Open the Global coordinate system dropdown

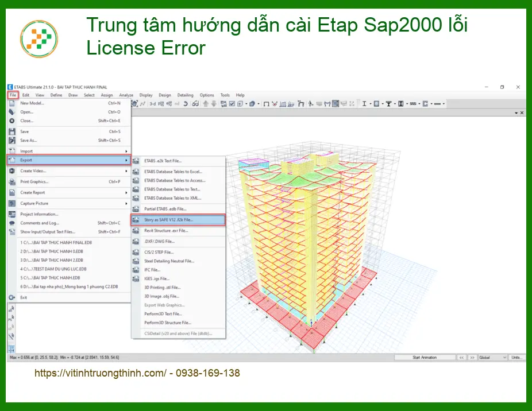pos(492,358)
